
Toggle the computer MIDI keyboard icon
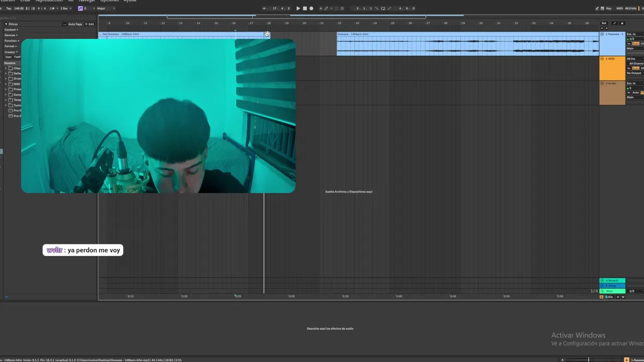click(x=602, y=9)
